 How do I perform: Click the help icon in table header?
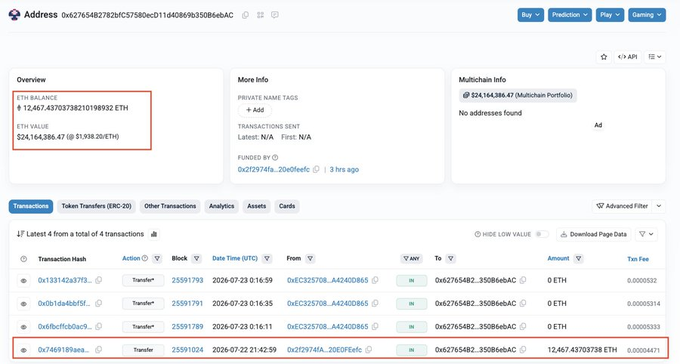[24, 259]
